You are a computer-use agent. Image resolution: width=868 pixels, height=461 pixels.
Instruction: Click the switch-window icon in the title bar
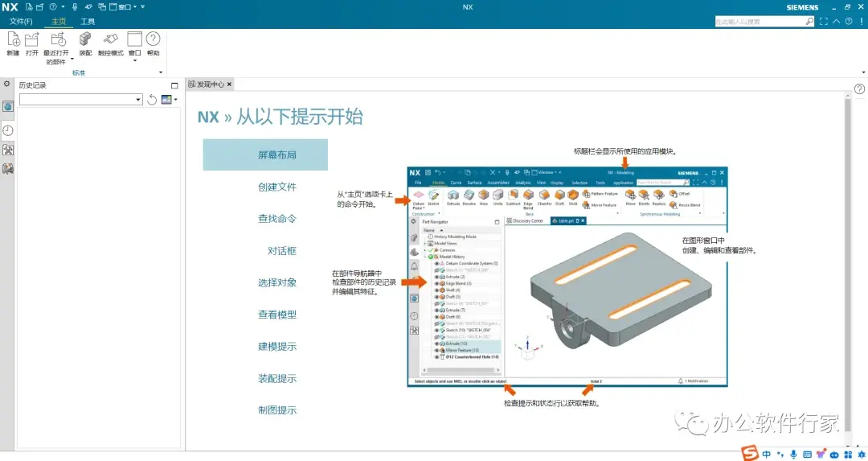(x=102, y=7)
